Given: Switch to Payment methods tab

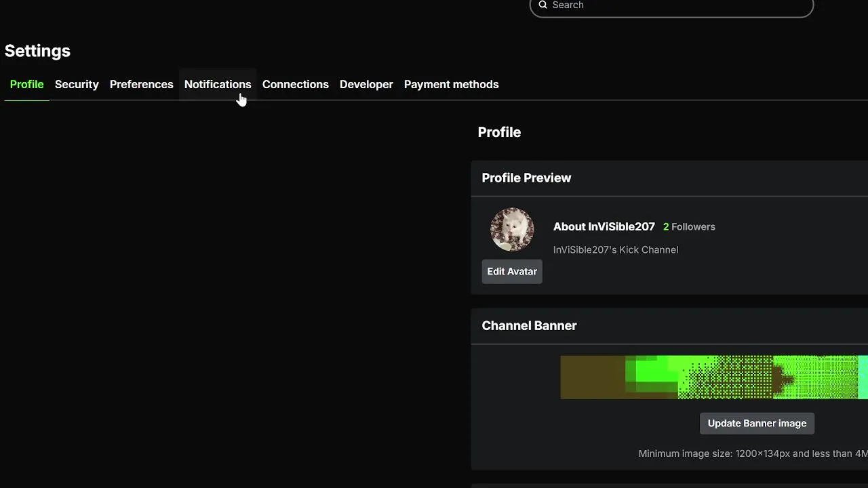Looking at the screenshot, I should click(x=451, y=84).
